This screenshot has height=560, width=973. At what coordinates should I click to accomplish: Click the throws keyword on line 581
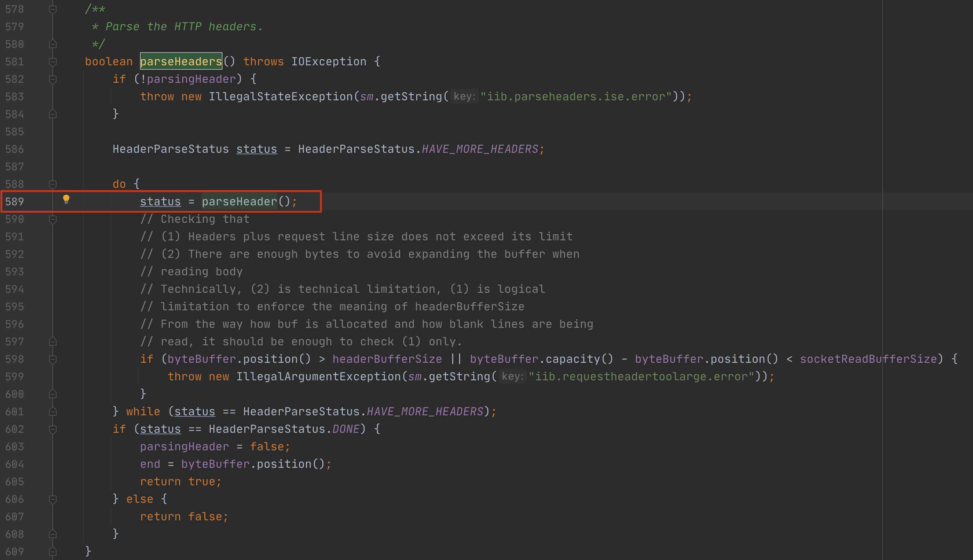pos(263,62)
